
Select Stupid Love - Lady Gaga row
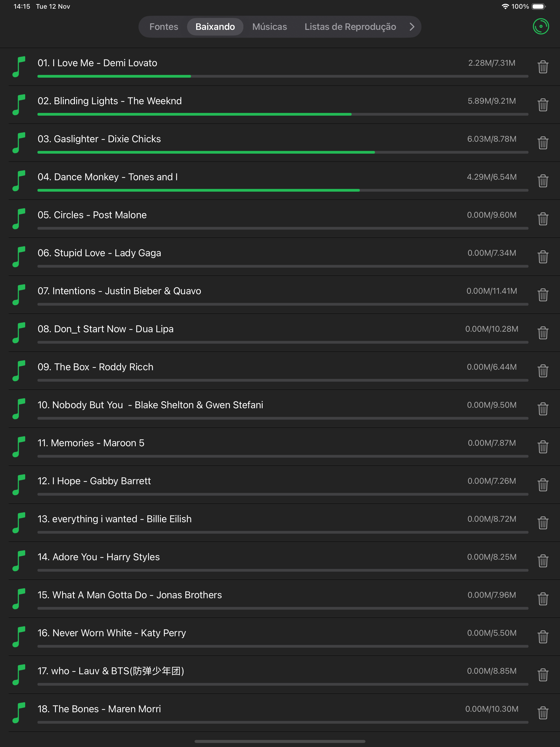tap(280, 257)
